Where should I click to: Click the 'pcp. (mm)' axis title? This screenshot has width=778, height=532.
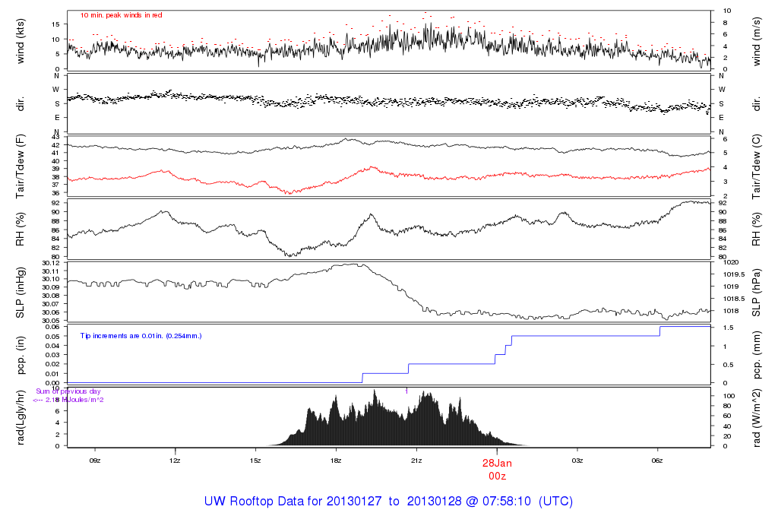pos(757,355)
